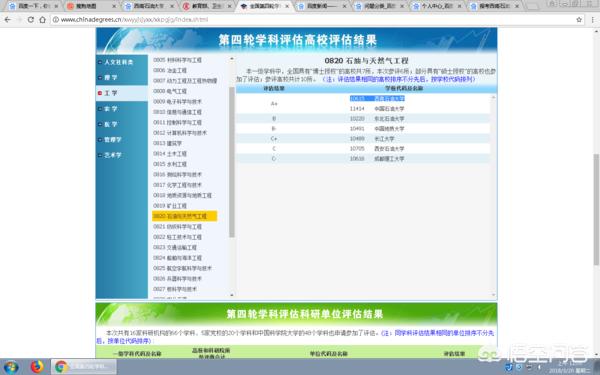Open Chrome menu three-dots icon
The image size is (600, 375).
[593, 20]
